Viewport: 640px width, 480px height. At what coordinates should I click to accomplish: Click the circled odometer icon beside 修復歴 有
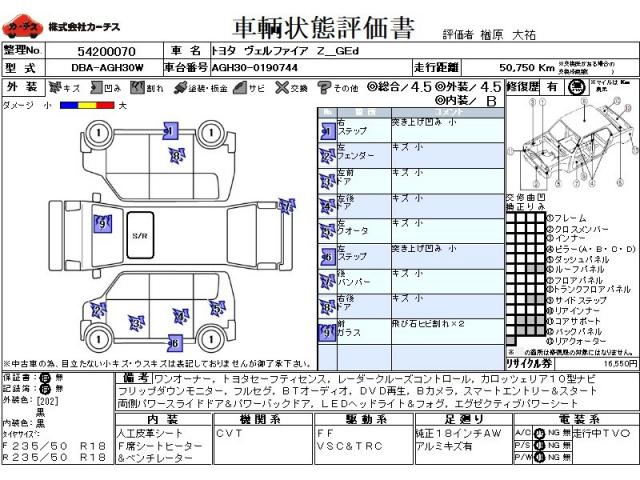tap(576, 87)
